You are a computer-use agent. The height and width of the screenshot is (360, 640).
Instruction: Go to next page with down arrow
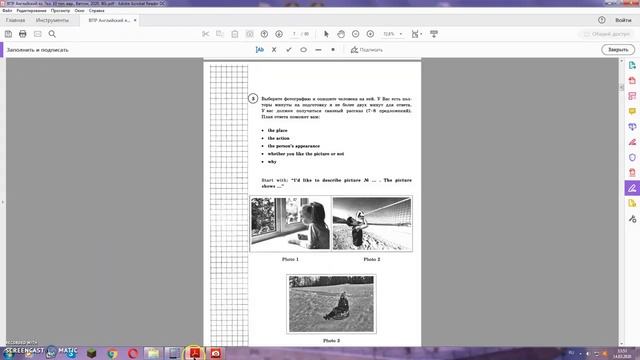tap(279, 34)
